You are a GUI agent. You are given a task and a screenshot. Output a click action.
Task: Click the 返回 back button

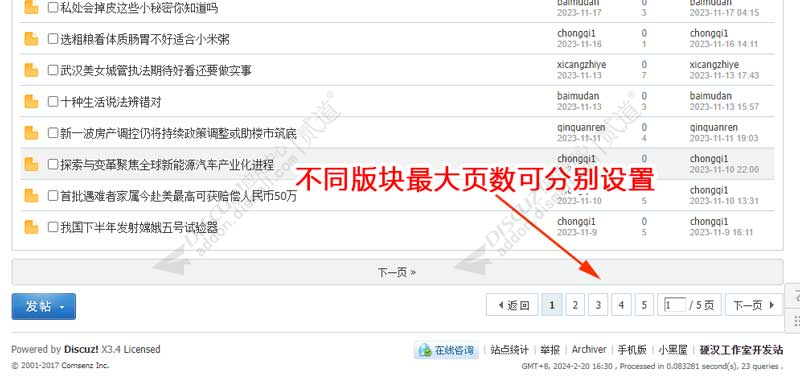pyautogui.click(x=512, y=305)
